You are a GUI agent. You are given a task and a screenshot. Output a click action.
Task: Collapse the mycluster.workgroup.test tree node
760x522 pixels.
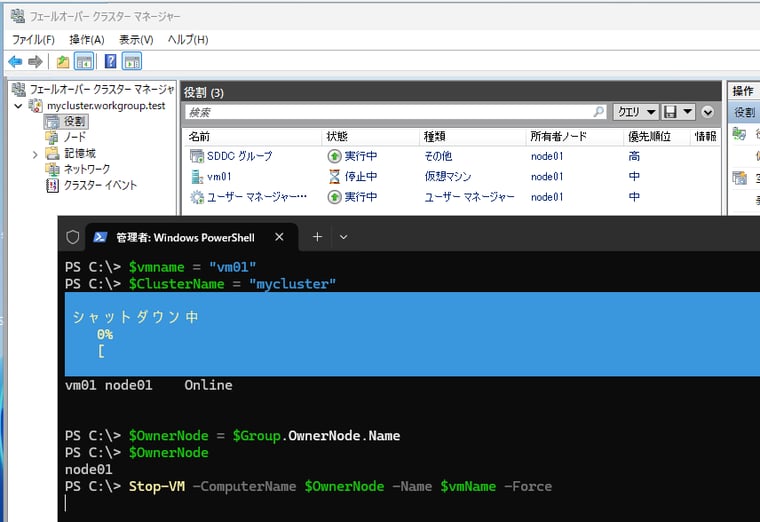(18, 106)
